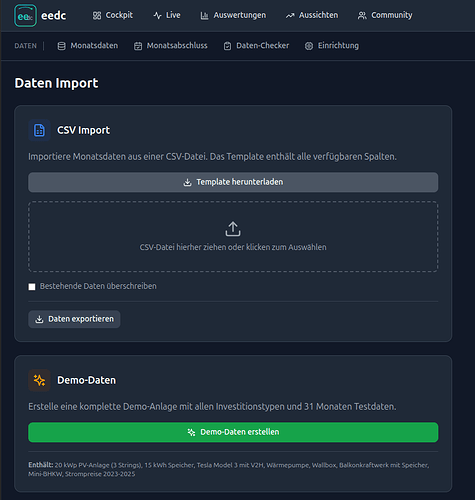Enable Bestehende Daten überschreiben checkbox
This screenshot has height=500, width=475.
click(32, 287)
